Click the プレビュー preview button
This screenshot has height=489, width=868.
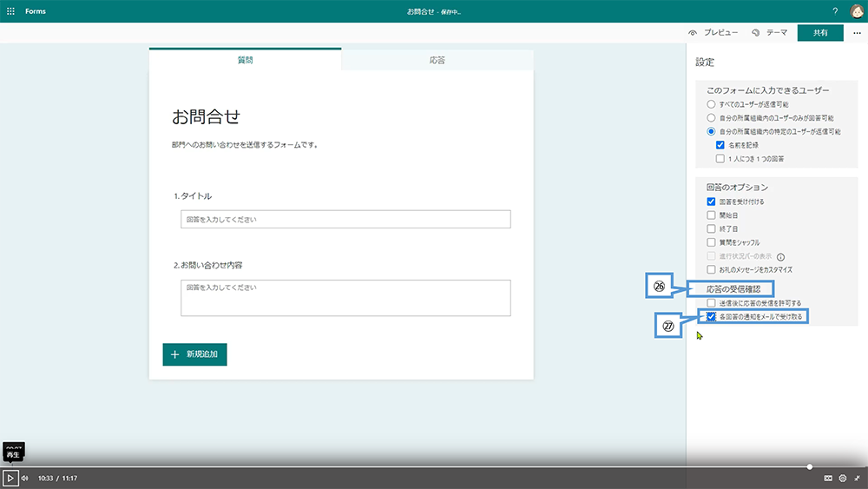(713, 33)
